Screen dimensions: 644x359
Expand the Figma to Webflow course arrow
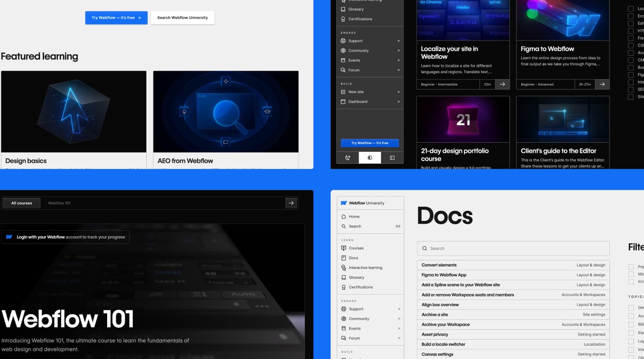click(x=602, y=84)
